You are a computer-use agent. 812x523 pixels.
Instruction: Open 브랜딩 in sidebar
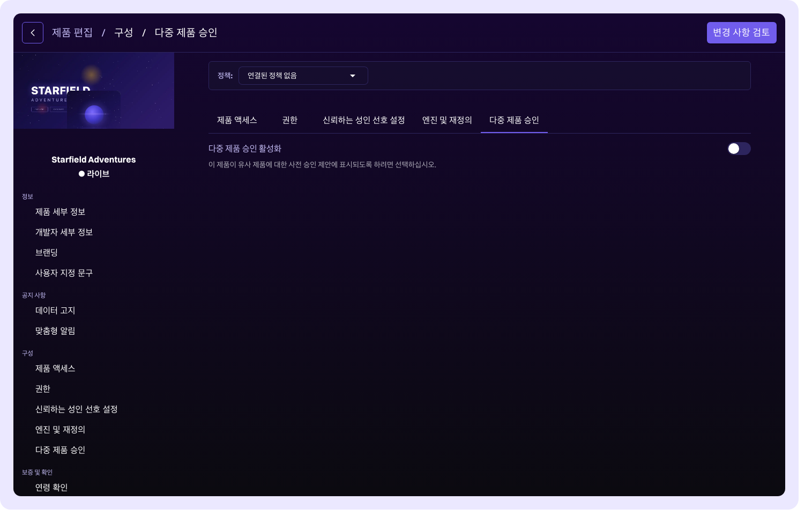tap(47, 253)
